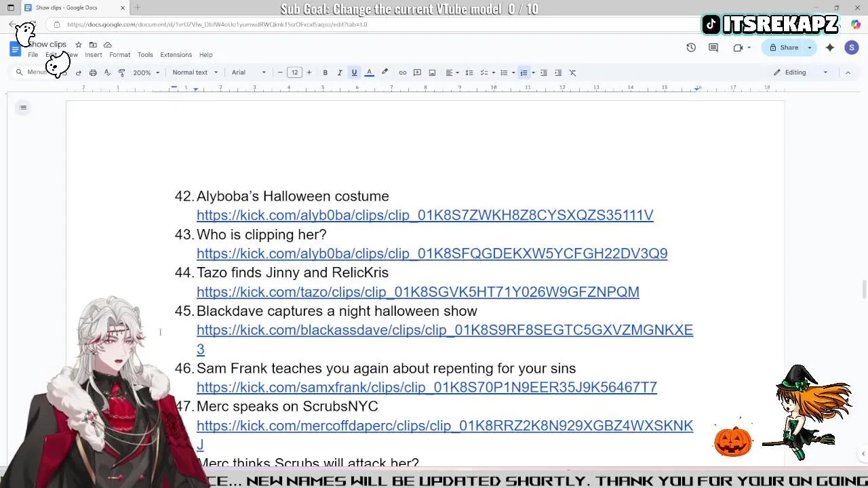
Task: Click the redo arrow in the toolbar
Action: [79, 73]
